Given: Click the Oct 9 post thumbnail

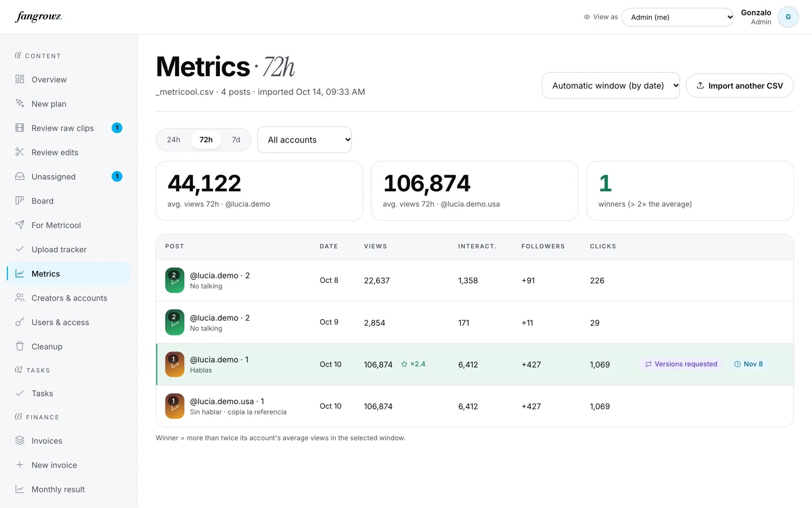Looking at the screenshot, I should (175, 322).
